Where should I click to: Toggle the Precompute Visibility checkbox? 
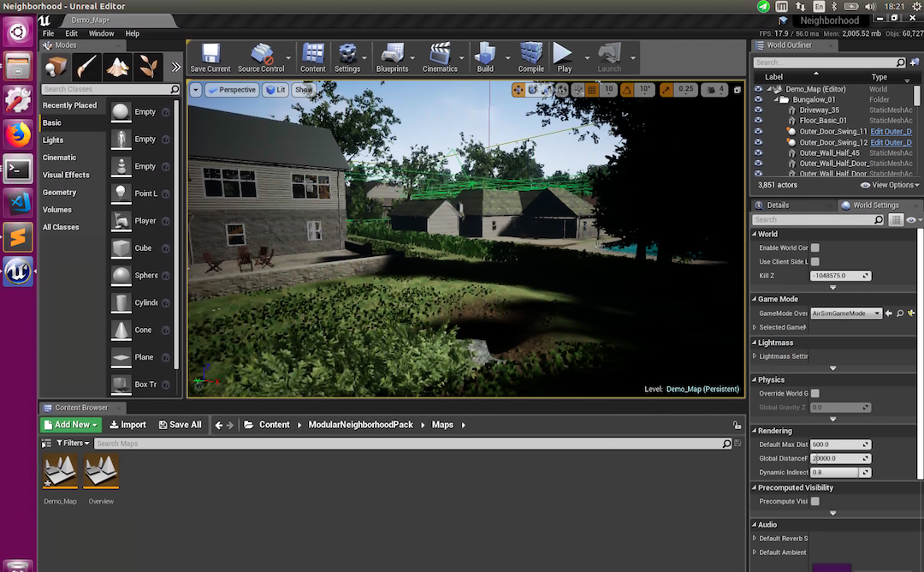click(814, 501)
